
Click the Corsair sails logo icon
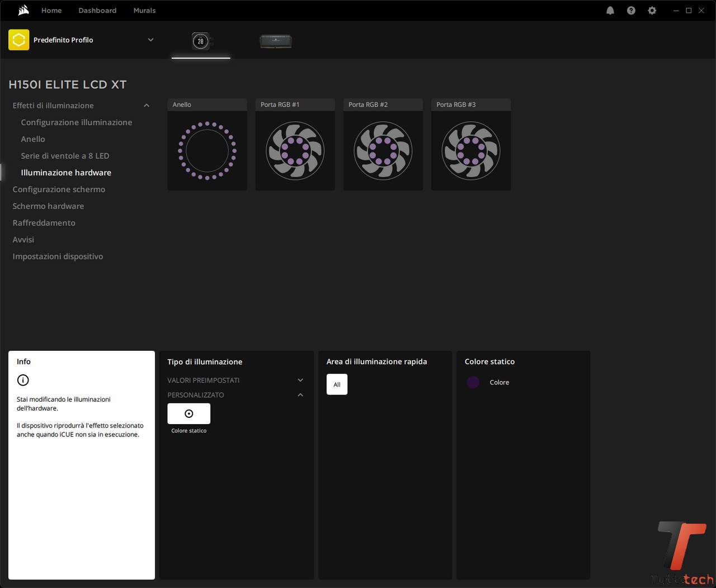click(23, 10)
